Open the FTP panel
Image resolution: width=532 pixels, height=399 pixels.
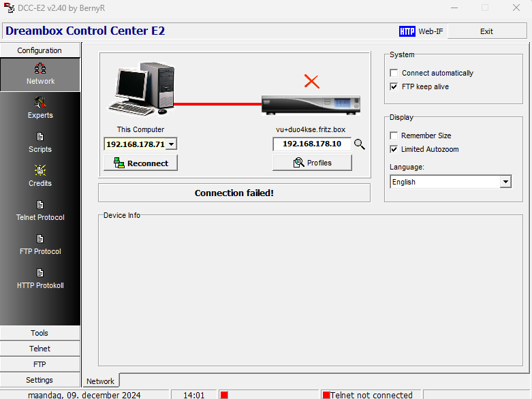40,364
